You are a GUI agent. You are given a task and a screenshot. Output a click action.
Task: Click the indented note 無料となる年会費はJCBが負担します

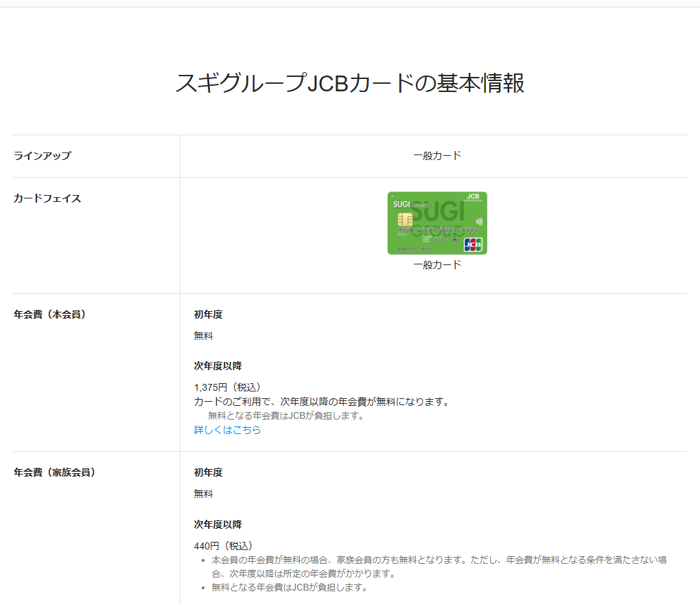(287, 416)
